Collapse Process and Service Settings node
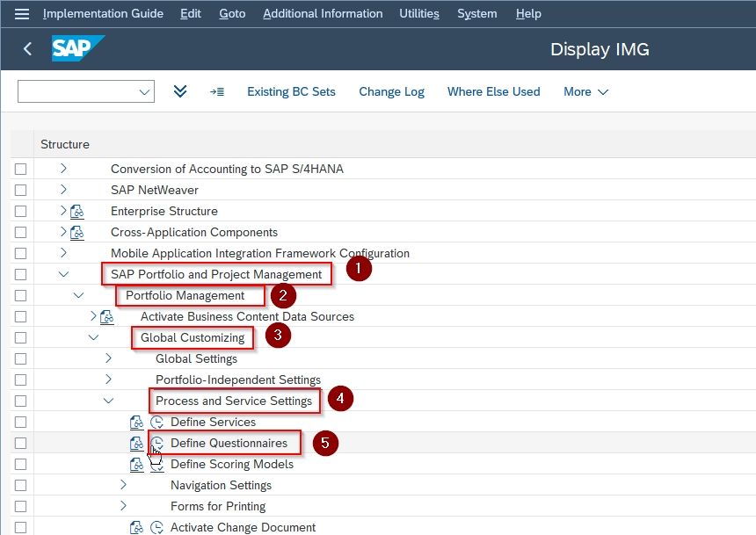The image size is (756, 535). tap(108, 401)
